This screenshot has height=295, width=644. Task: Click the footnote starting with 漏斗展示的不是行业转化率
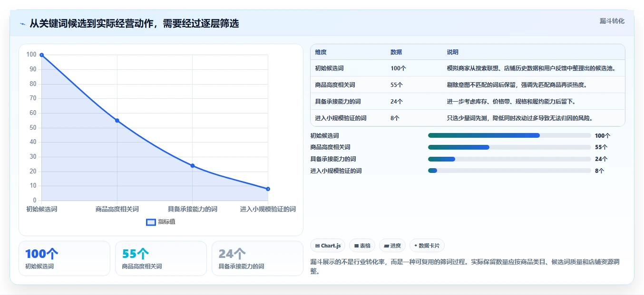[465, 266]
